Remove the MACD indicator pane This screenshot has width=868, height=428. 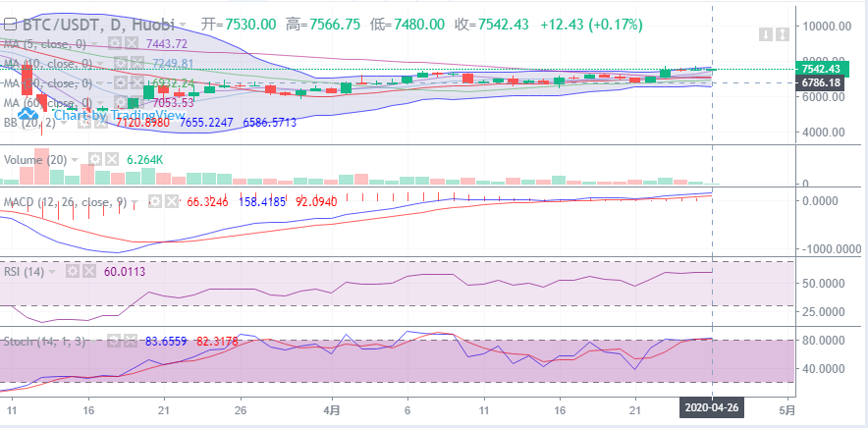[172, 202]
